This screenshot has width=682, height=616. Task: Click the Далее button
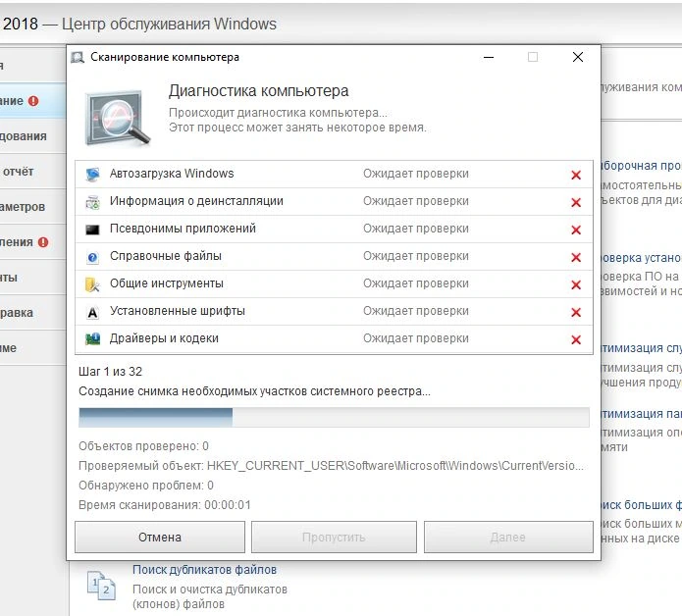click(508, 538)
